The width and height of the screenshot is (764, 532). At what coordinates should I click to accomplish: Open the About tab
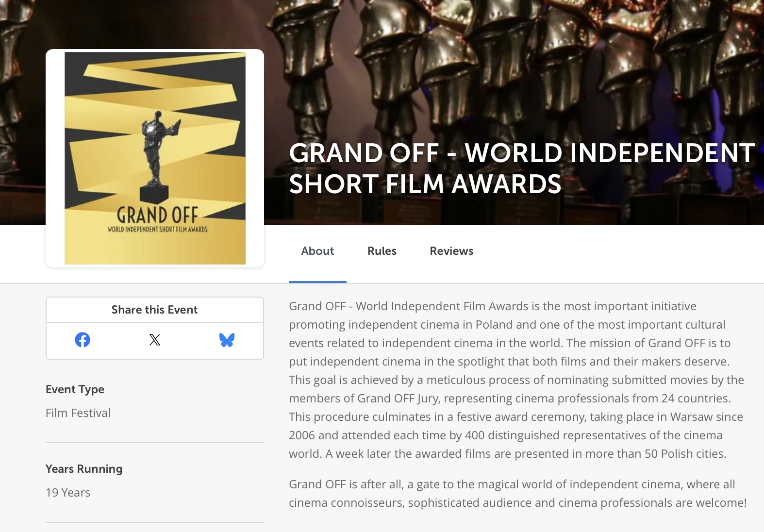tap(317, 251)
